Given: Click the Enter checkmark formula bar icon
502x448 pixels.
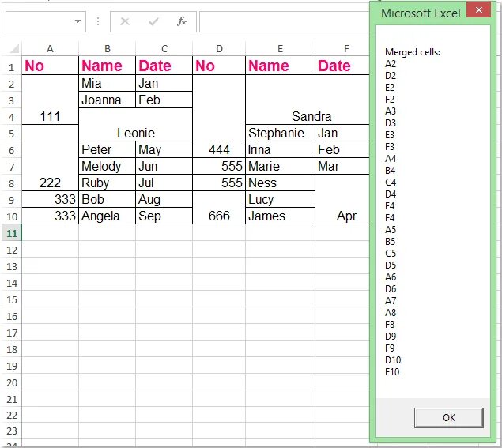Looking at the screenshot, I should (x=153, y=21).
